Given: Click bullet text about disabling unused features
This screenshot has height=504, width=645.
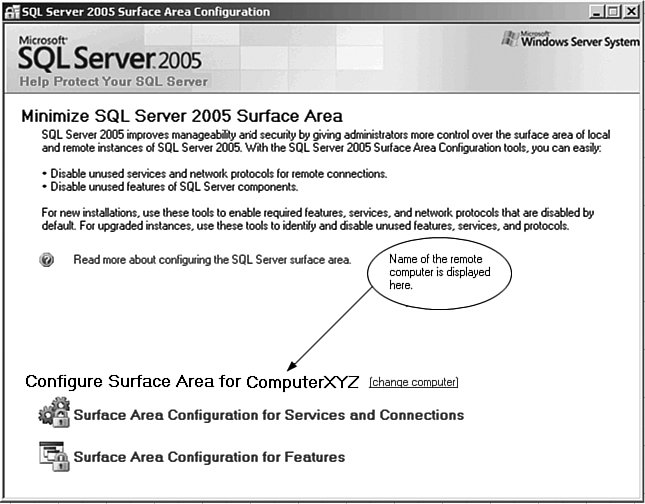Looking at the screenshot, I should pyautogui.click(x=170, y=187).
